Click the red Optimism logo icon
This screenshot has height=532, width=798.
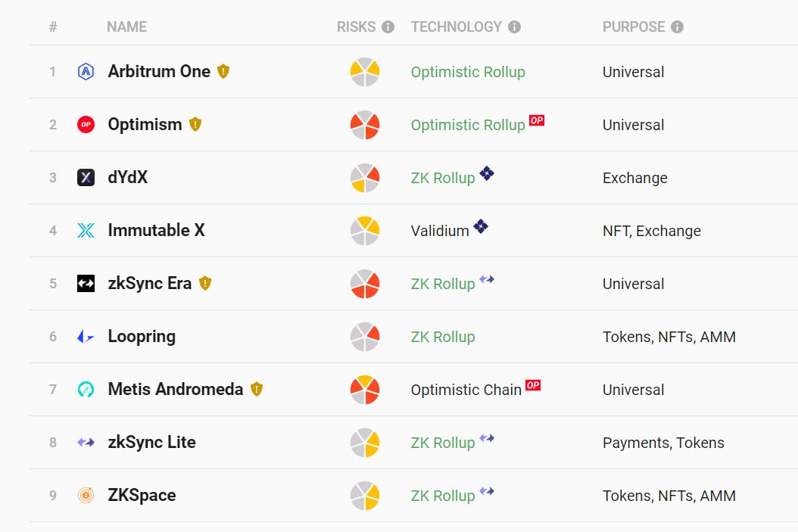point(86,125)
